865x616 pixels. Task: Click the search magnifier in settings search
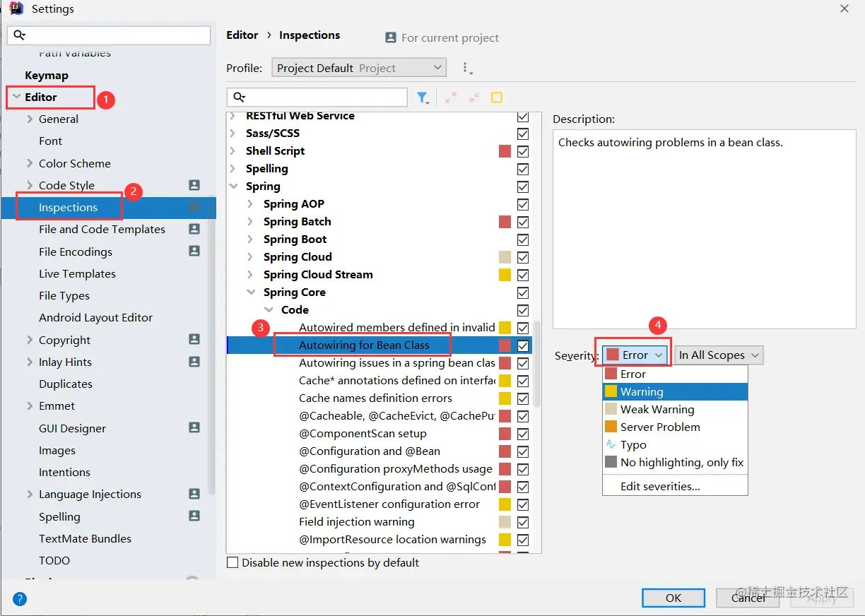tap(20, 35)
